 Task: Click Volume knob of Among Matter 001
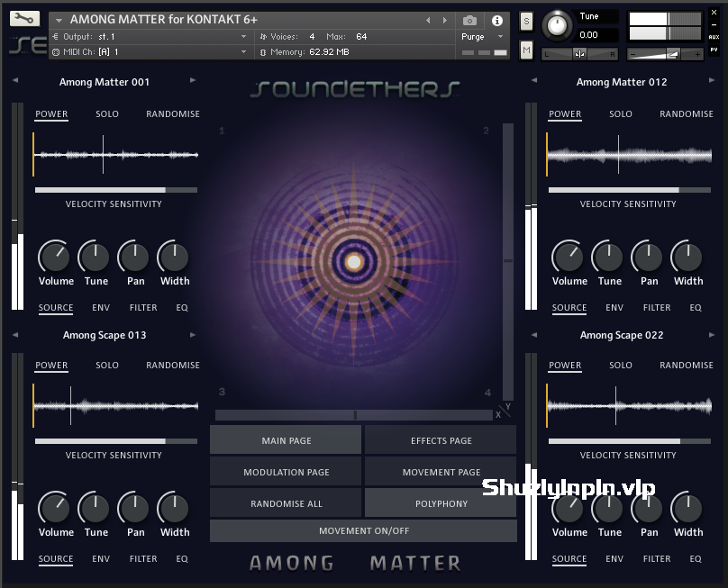(x=54, y=257)
